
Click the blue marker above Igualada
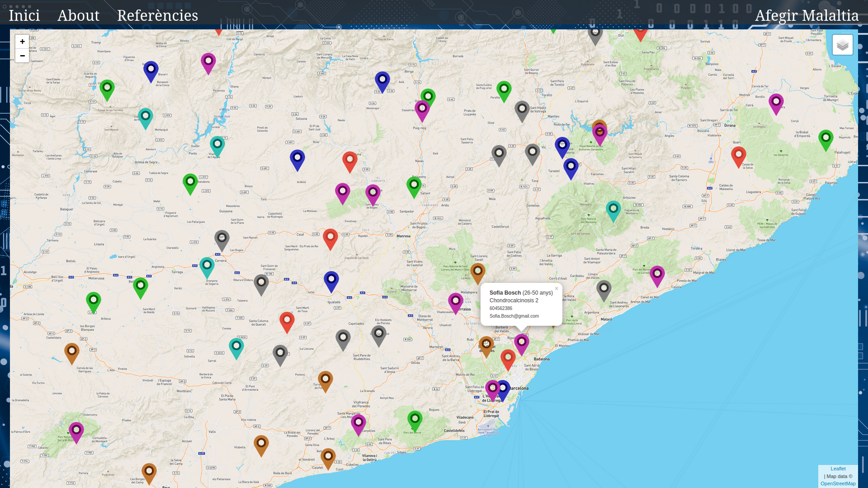pos(331,280)
